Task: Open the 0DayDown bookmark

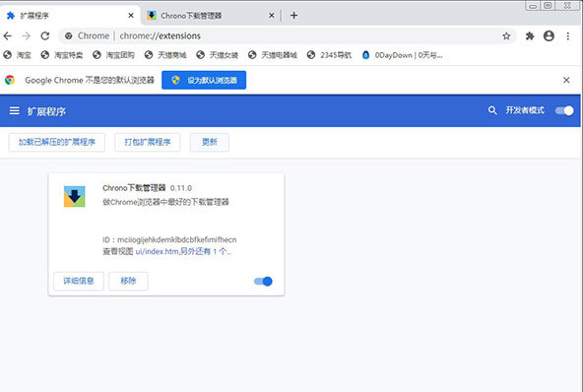Action: pyautogui.click(x=403, y=55)
